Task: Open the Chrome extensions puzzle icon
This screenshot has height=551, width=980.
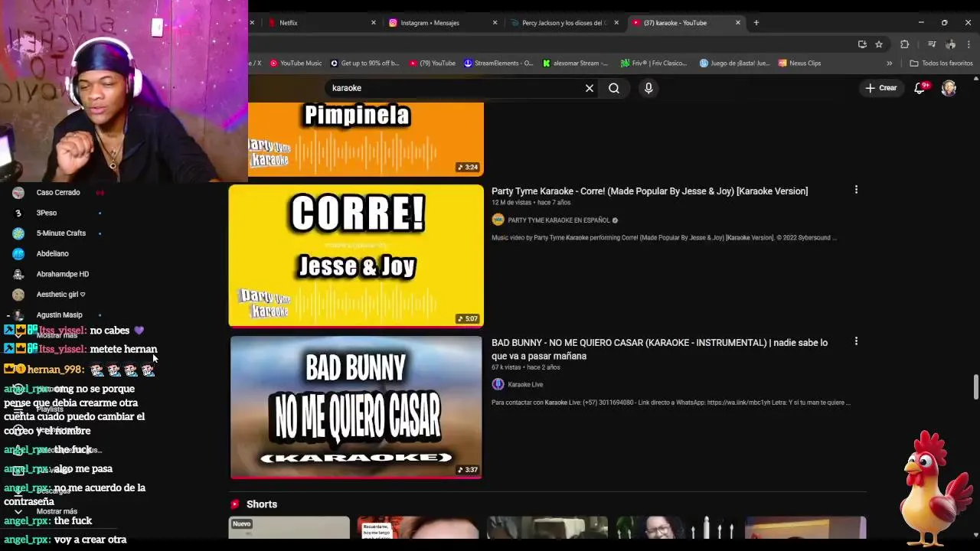Action: (x=904, y=44)
